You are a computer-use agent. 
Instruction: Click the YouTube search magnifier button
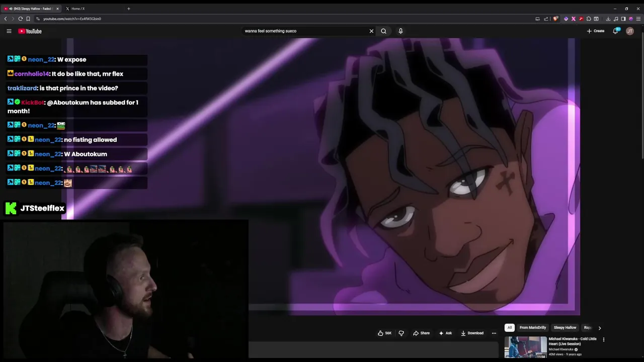(383, 31)
